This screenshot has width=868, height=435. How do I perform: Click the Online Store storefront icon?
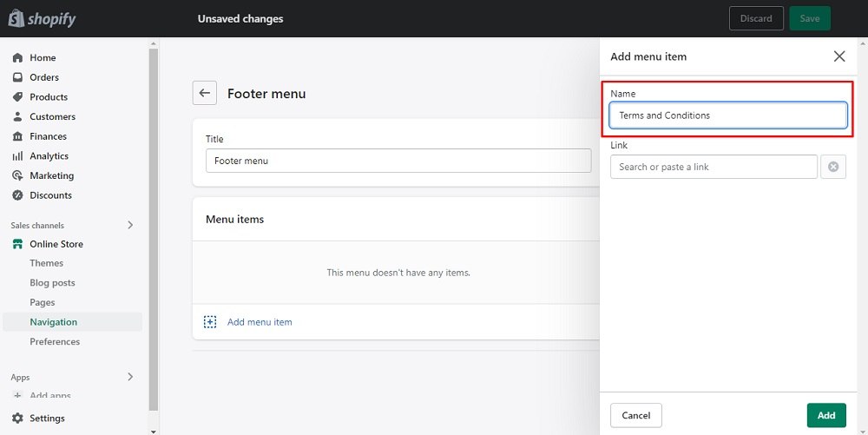click(17, 244)
